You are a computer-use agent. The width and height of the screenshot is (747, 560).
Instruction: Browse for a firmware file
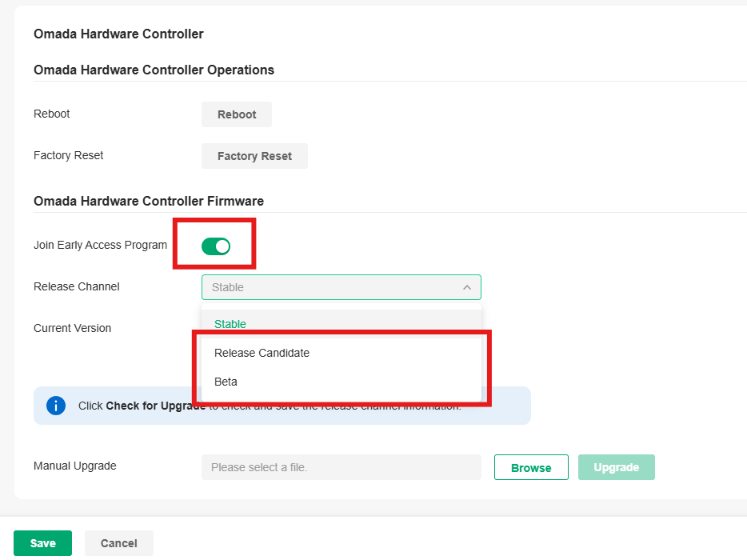click(531, 467)
